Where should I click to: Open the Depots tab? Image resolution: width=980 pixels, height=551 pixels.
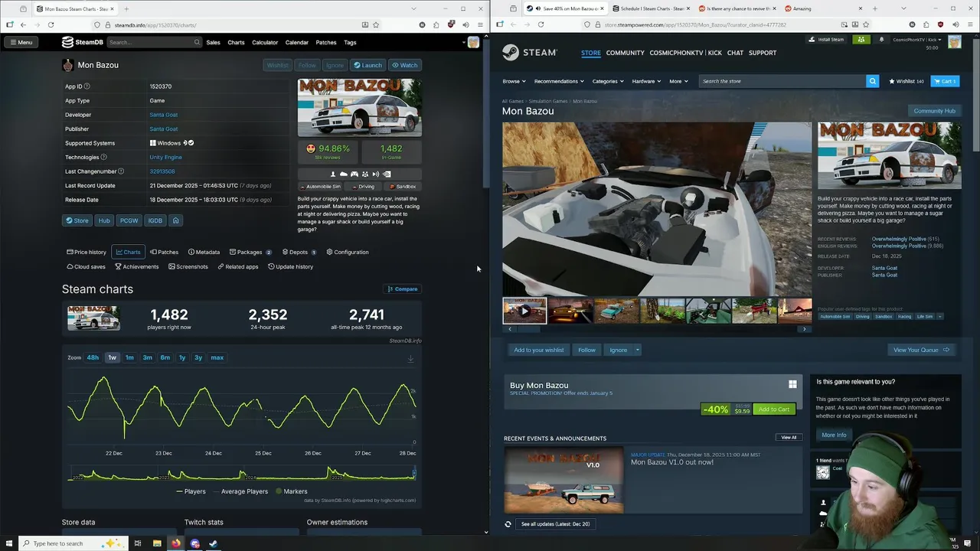pyautogui.click(x=299, y=252)
